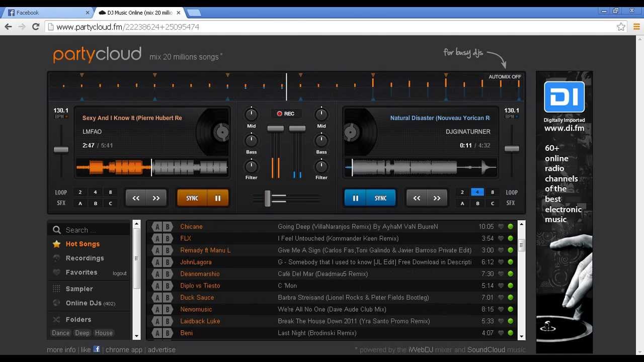This screenshot has width=644, height=362.
Task: Trigger left deck SFX B
Action: [x=95, y=204]
